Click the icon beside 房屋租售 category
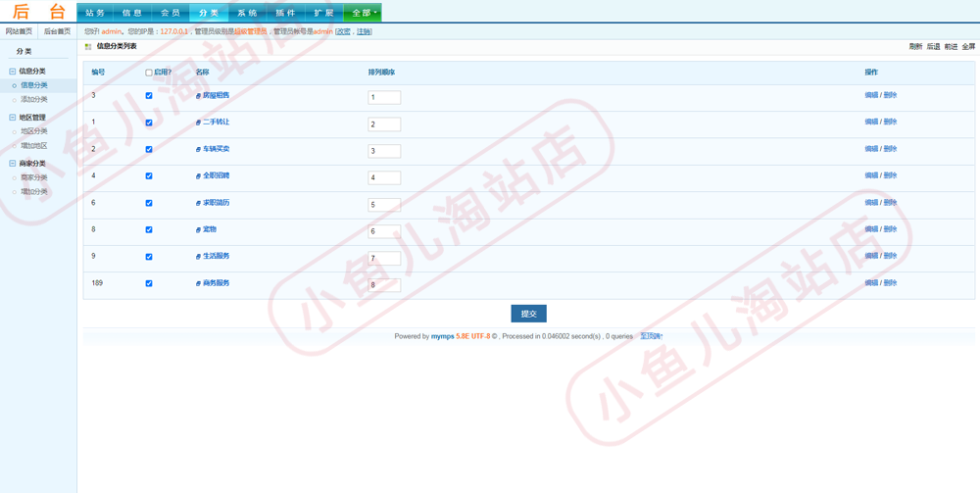The image size is (980, 493). tap(198, 96)
